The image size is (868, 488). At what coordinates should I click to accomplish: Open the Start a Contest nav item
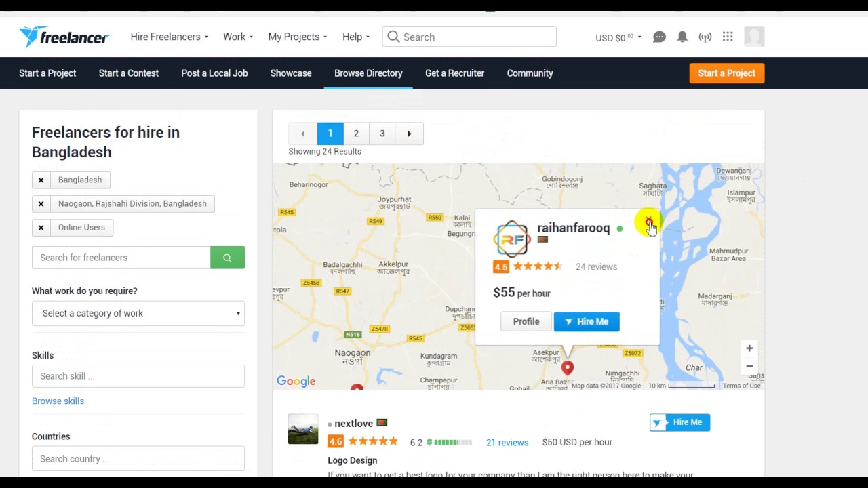pos(129,73)
